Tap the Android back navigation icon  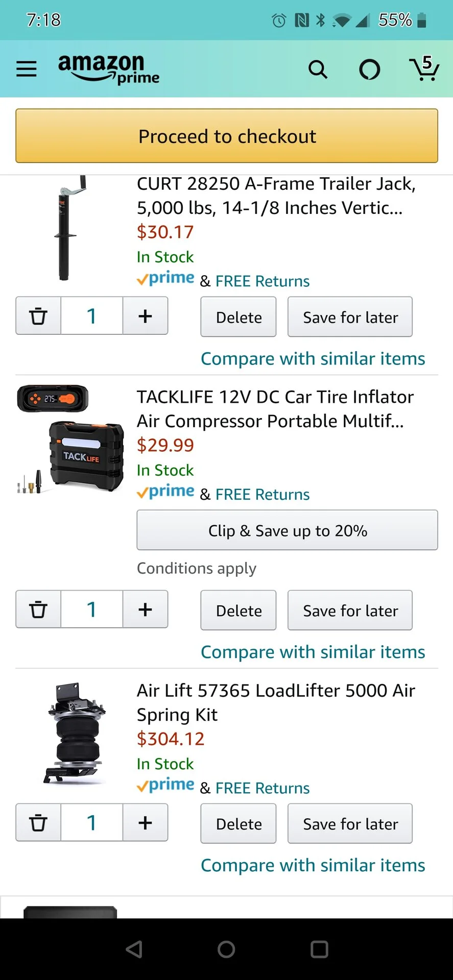[134, 949]
